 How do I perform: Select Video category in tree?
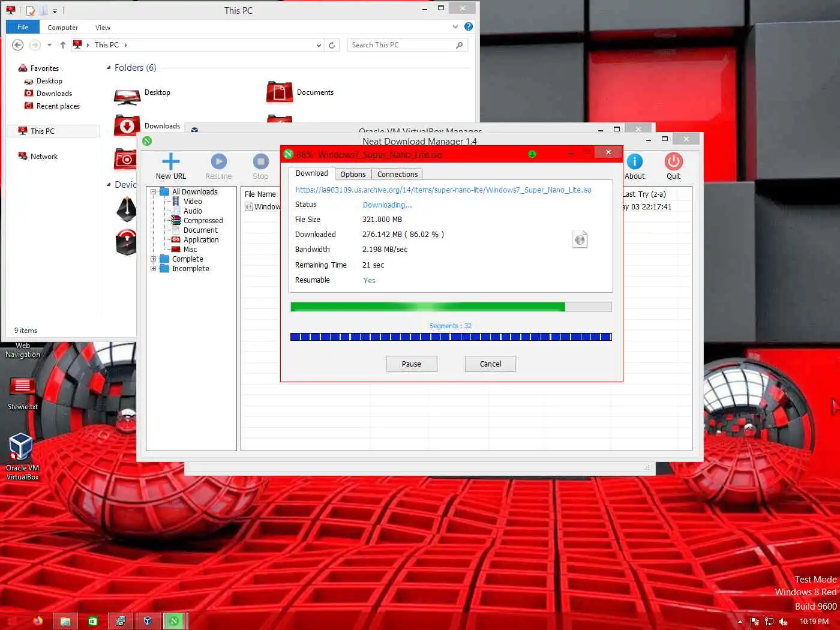(193, 202)
